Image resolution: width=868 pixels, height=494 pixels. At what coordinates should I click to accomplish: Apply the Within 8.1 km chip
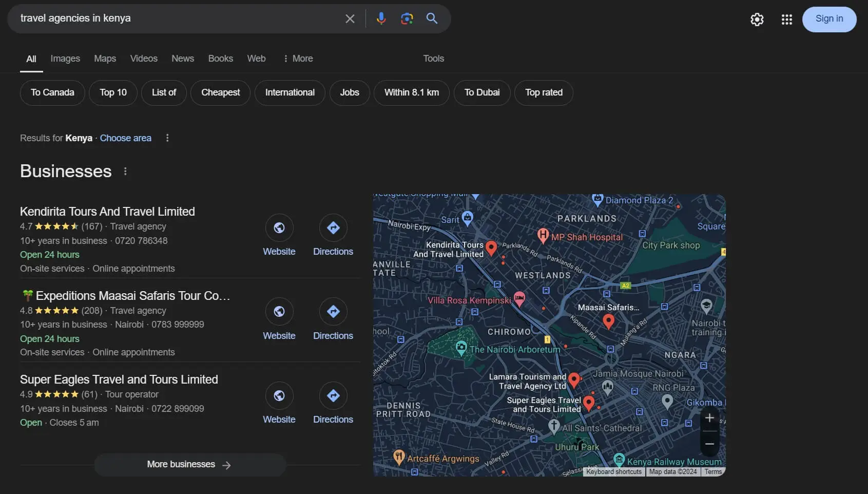[x=412, y=92]
